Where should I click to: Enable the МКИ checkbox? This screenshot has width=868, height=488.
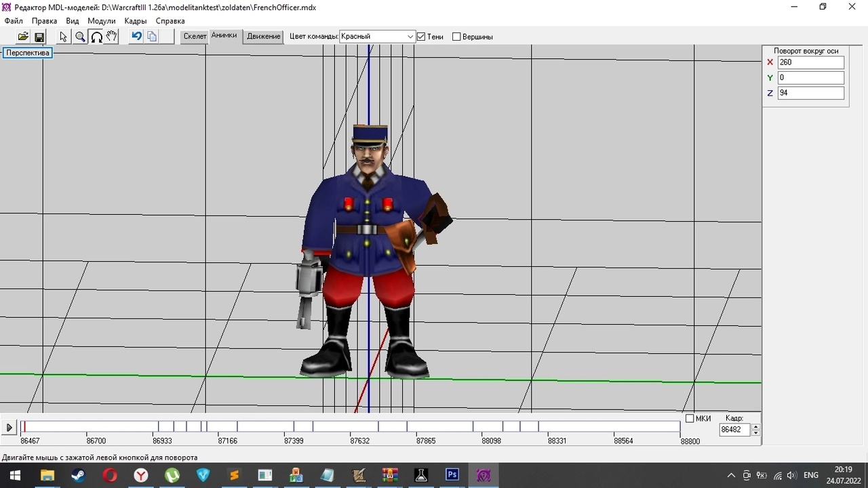pos(690,418)
